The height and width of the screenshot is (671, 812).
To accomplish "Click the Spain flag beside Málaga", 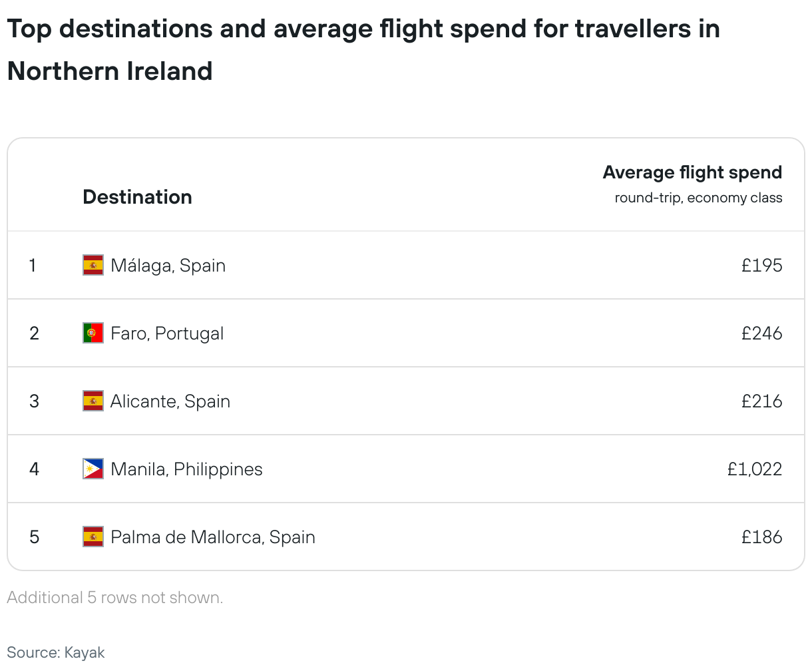I will point(93,265).
